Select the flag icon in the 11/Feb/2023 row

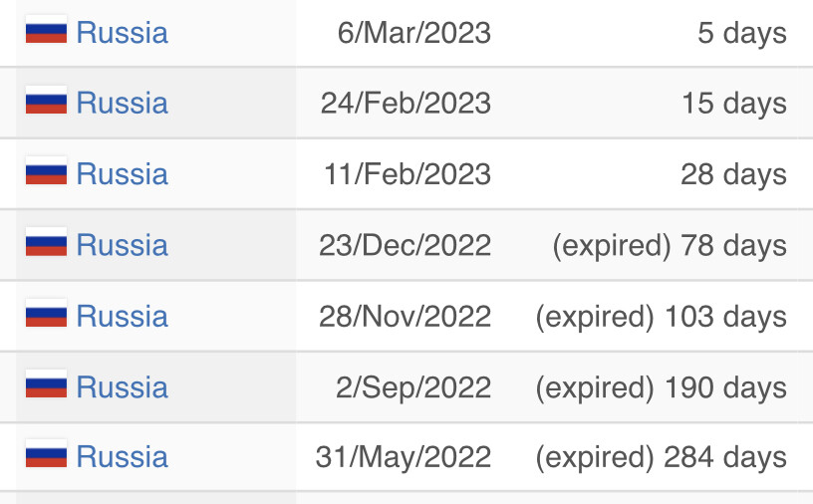(46, 173)
